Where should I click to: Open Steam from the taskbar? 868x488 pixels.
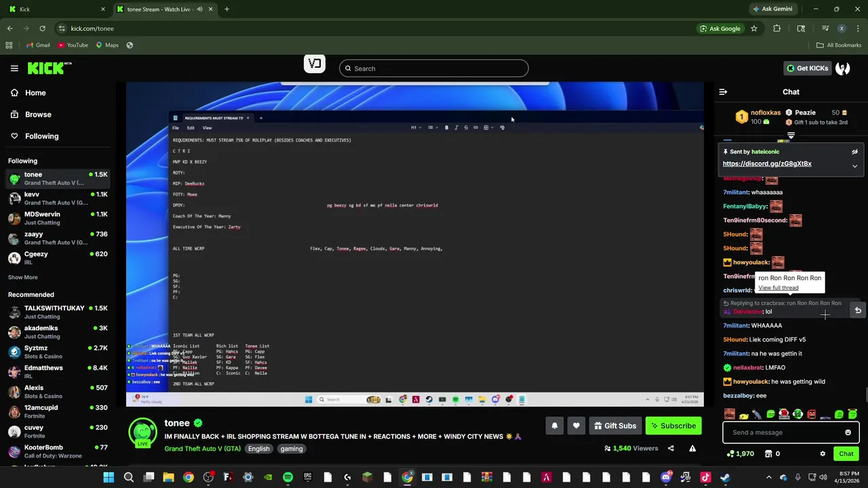tap(725, 477)
